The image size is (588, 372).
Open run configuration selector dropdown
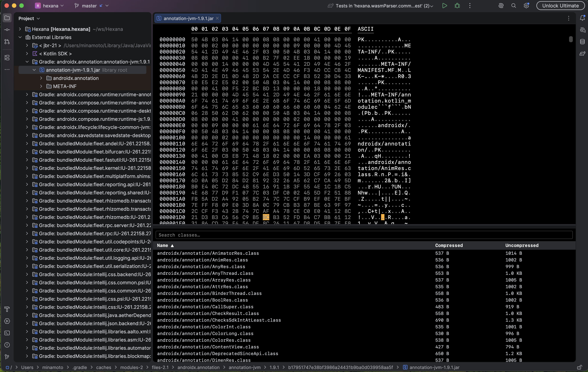[380, 6]
